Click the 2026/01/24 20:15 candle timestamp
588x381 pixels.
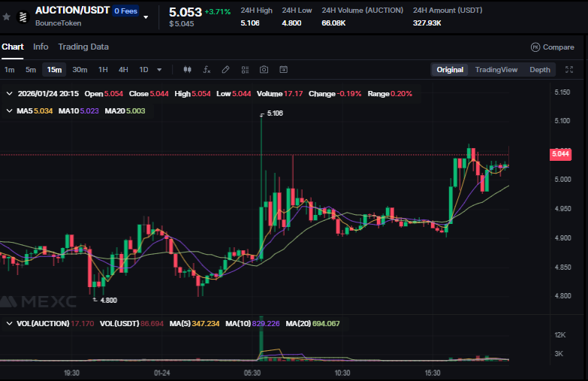point(48,94)
